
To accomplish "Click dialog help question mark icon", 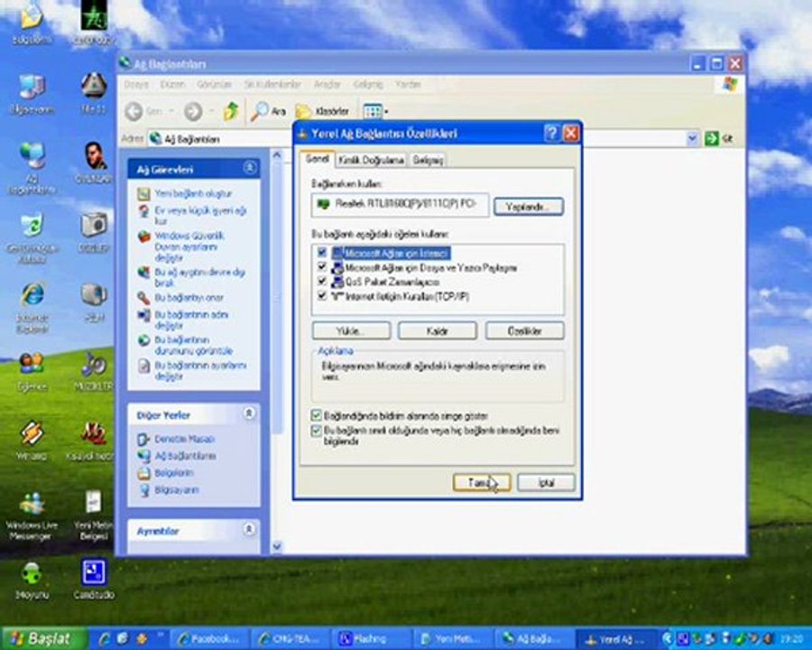I will [551, 134].
